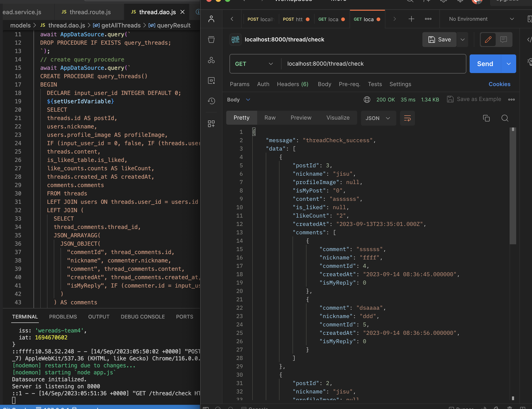Click the Save request button

click(439, 40)
